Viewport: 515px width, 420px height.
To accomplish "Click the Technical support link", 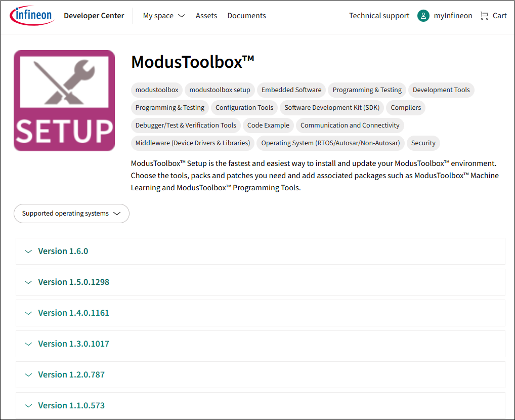I will (x=379, y=16).
